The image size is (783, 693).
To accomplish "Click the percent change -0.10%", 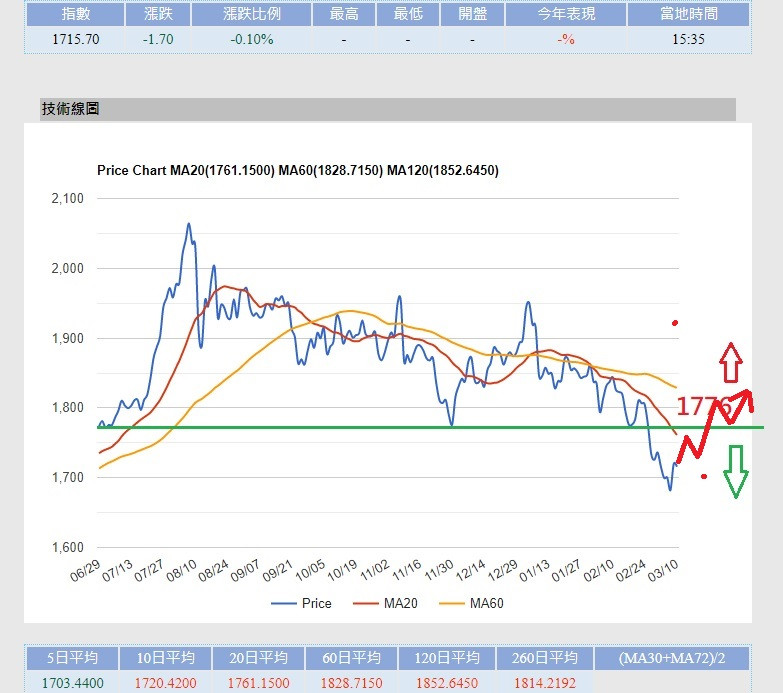I will coord(252,39).
